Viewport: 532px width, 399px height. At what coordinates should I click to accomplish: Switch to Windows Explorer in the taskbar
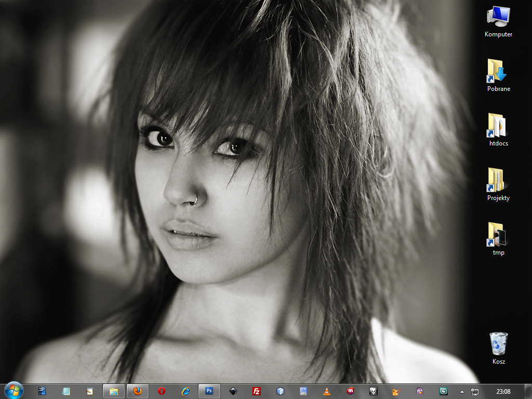(114, 391)
